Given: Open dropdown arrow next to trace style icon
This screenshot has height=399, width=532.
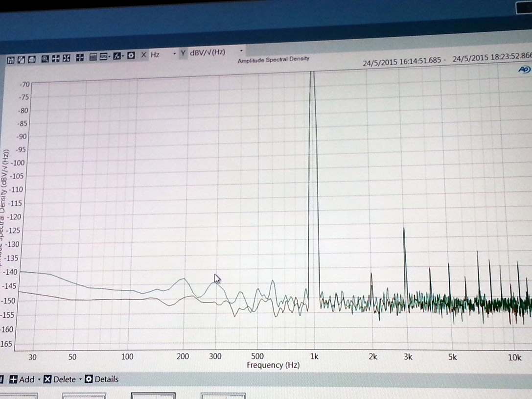Looking at the screenshot, I should click(110, 56).
